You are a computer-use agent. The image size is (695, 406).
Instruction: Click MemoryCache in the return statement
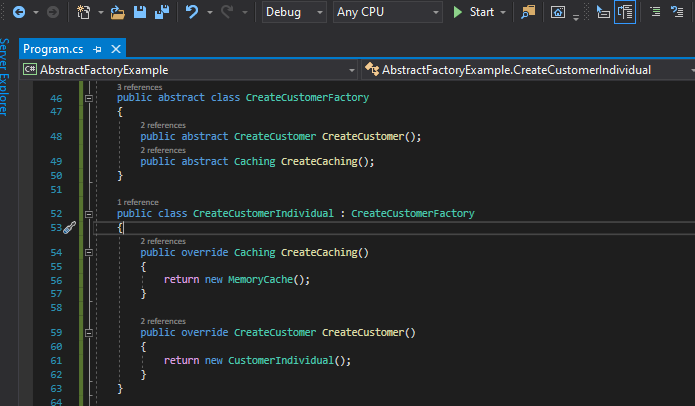(x=261, y=280)
